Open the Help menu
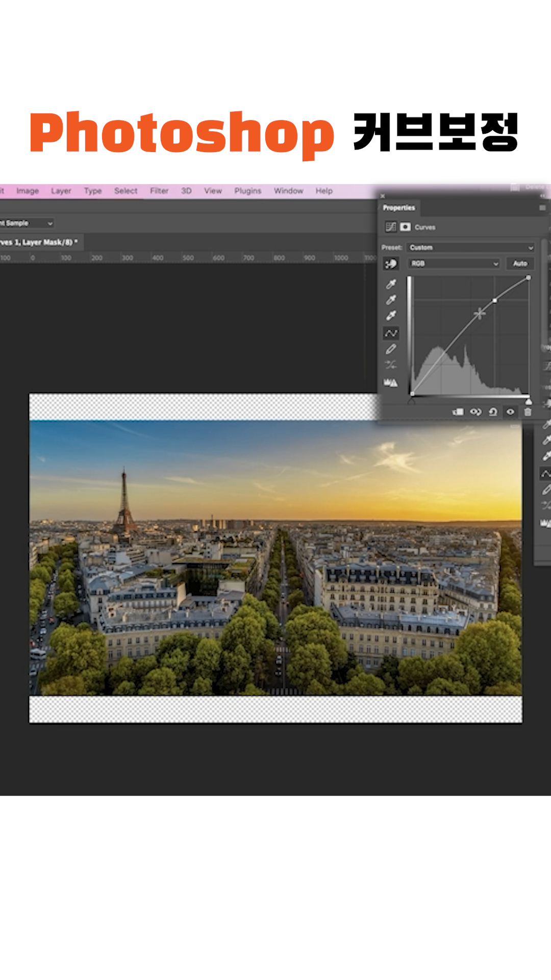Screen dimensions: 551x980 click(324, 191)
